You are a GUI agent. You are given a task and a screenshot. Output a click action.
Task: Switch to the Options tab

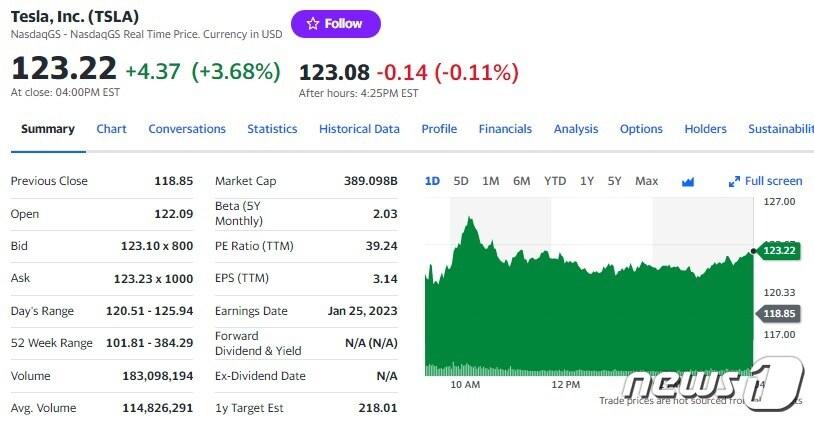(x=641, y=129)
